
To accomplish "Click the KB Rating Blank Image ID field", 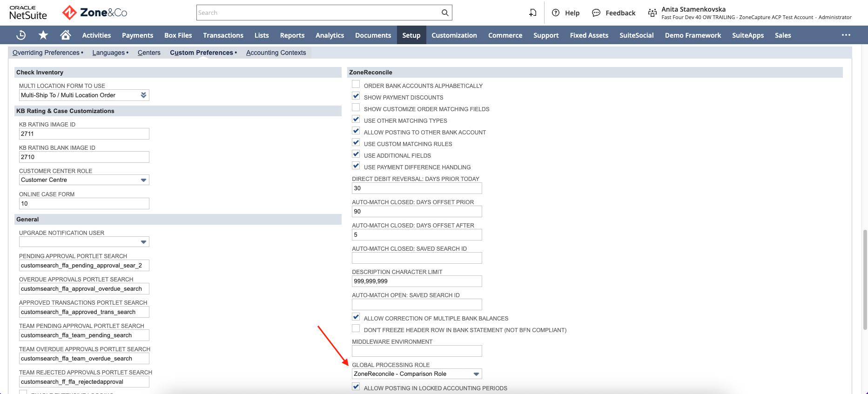I will point(84,157).
